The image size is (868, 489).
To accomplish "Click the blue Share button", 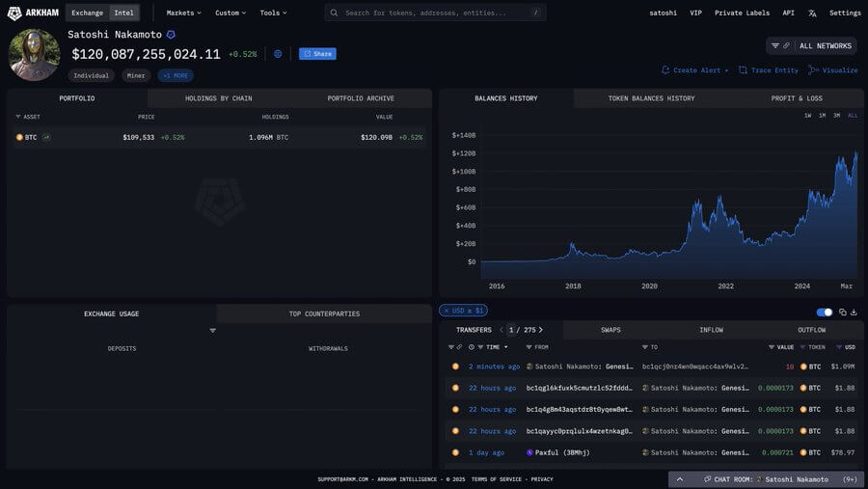I will click(x=317, y=54).
